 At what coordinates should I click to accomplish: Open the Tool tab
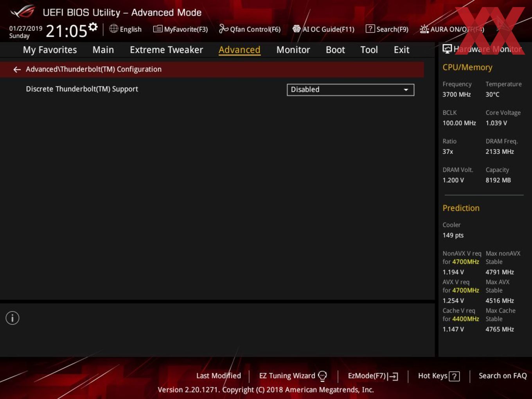(369, 50)
